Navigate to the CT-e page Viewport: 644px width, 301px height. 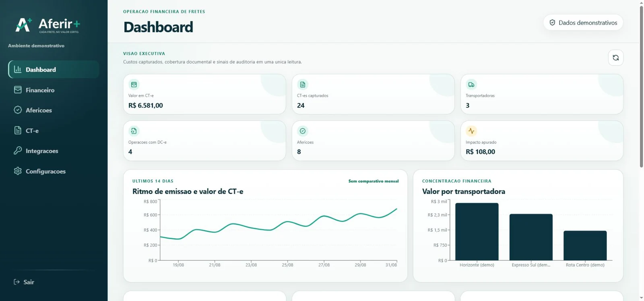54,130
